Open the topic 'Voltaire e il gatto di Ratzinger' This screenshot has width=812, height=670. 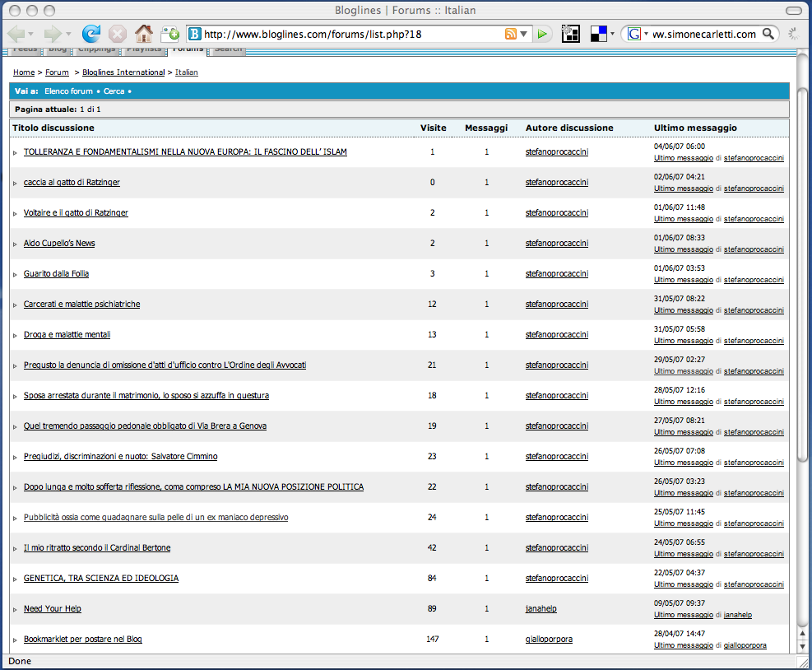point(76,213)
